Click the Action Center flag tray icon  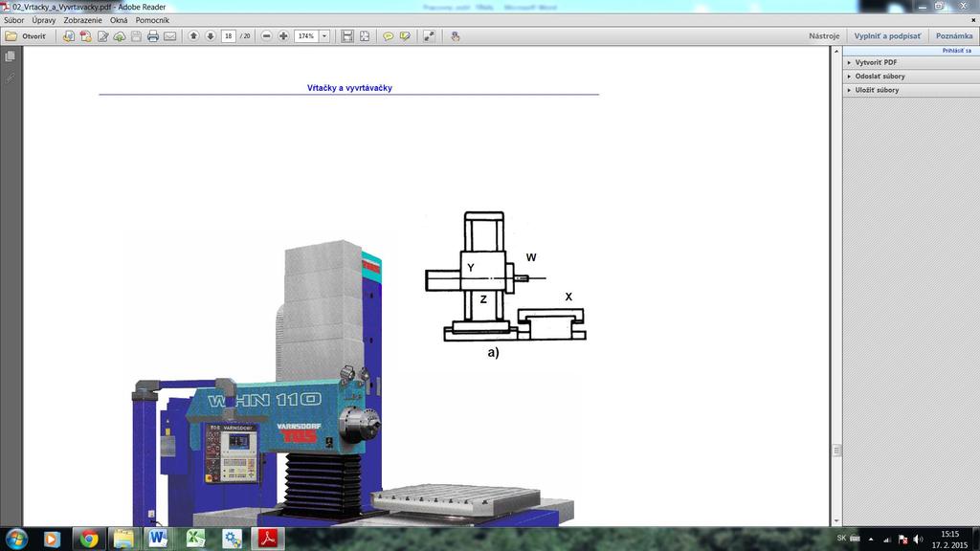902,540
